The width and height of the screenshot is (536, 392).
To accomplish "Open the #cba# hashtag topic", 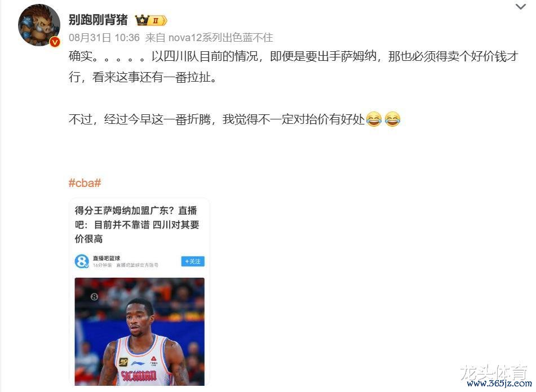I will 85,182.
